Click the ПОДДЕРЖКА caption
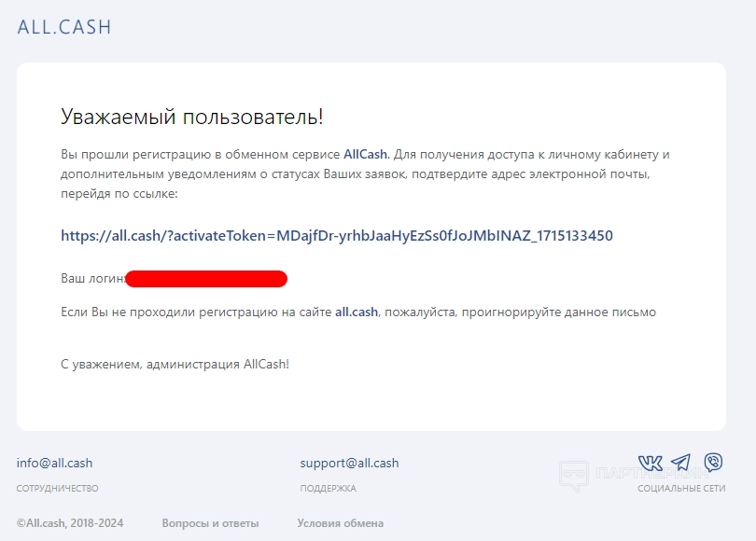Screen dimensions: 756x541 (x=328, y=489)
